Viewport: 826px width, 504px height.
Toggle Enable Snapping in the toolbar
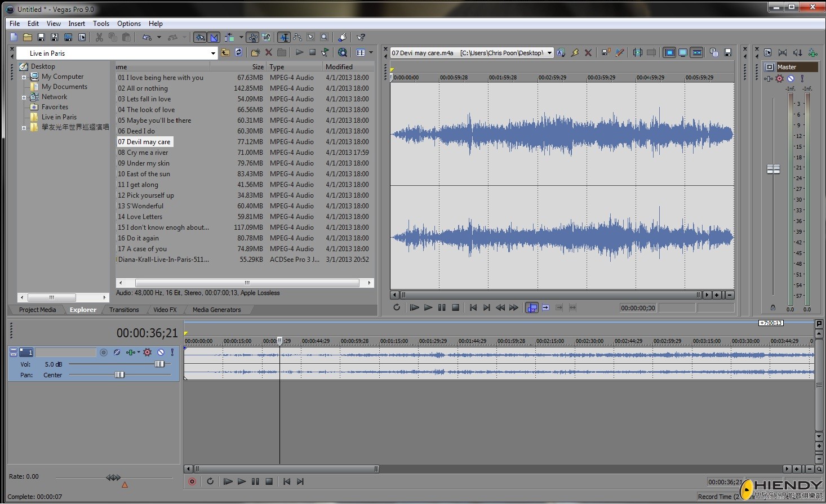[x=201, y=37]
